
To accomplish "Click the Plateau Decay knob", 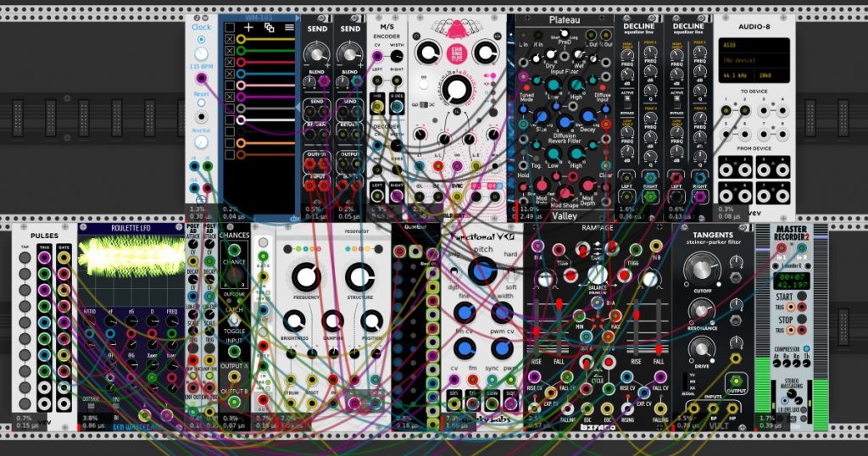I will coord(588,115).
